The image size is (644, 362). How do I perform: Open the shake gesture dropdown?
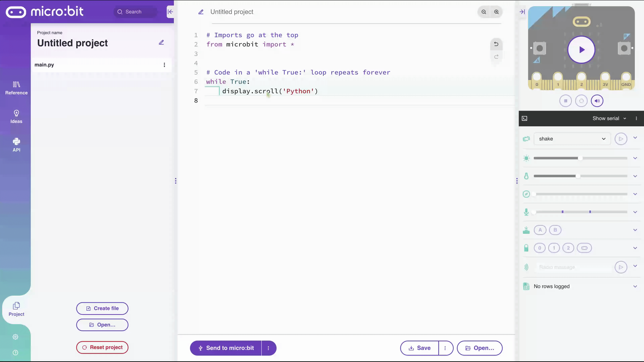pos(572,139)
